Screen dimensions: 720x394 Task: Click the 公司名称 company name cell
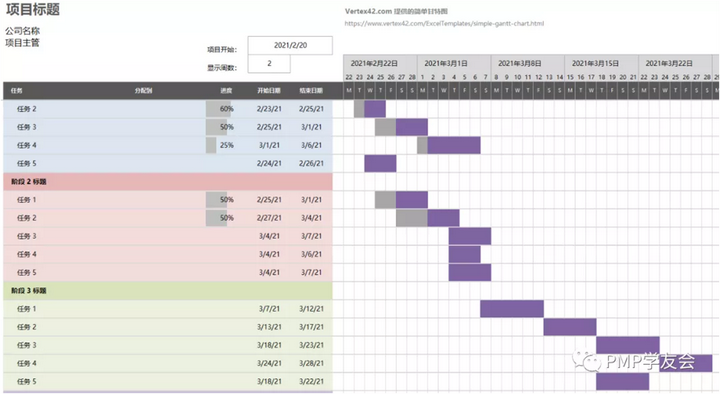click(x=22, y=31)
